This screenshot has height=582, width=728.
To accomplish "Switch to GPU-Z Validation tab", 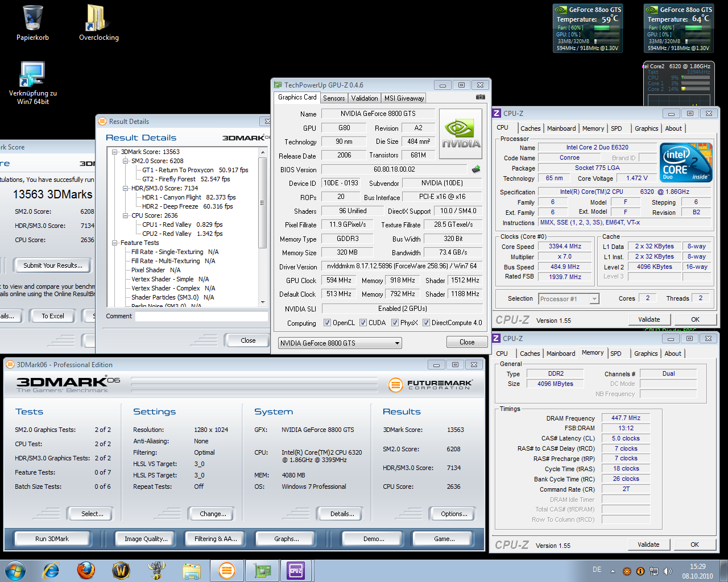I will tap(365, 98).
